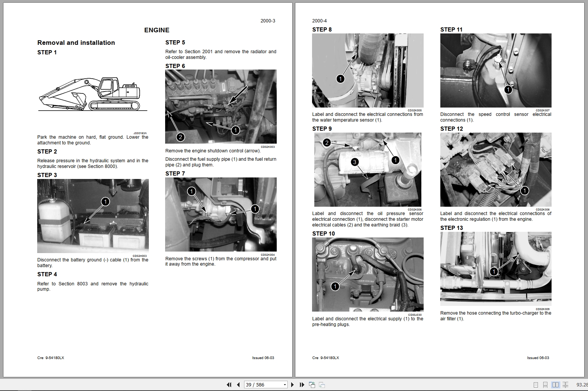Select the ENGINE page heading
Screen dimensions: 588x391
156,30
